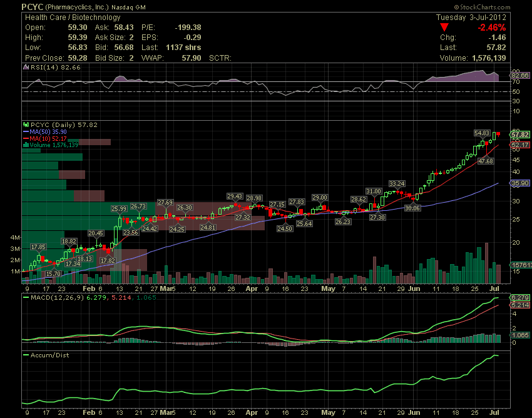Click the VWAP 57.90 value
The width and height of the screenshot is (532, 418).
click(x=192, y=58)
